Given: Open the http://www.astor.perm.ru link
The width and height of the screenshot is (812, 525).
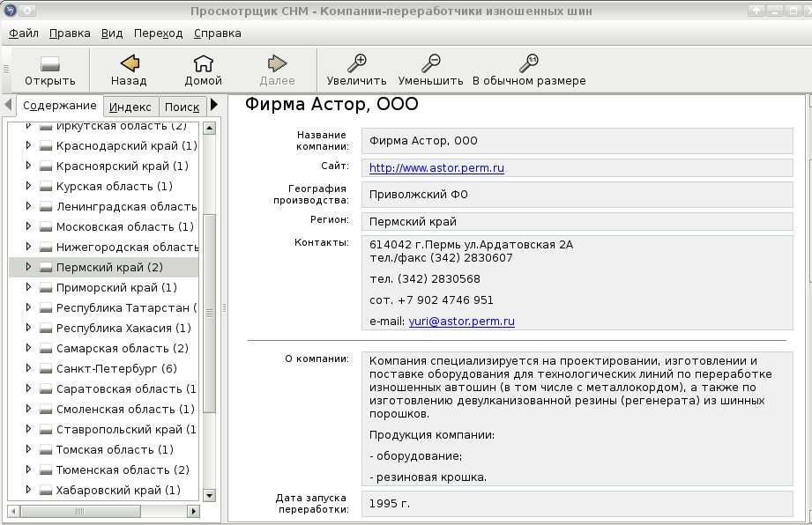Looking at the screenshot, I should click(436, 168).
